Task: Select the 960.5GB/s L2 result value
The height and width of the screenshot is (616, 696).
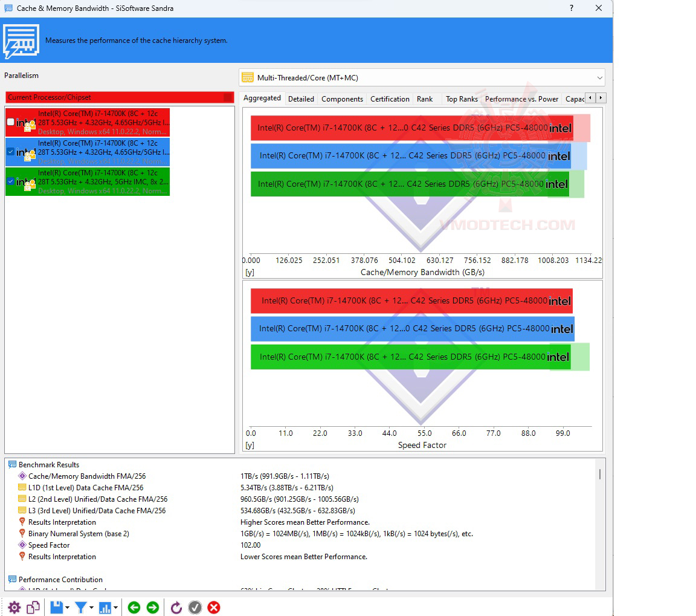Action: [x=300, y=499]
